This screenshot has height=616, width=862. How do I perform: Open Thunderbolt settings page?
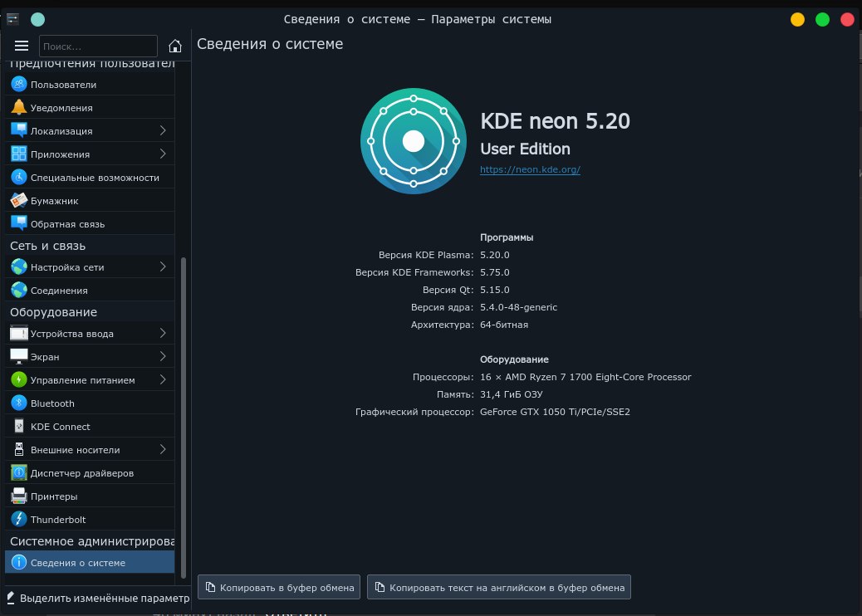(x=90, y=519)
